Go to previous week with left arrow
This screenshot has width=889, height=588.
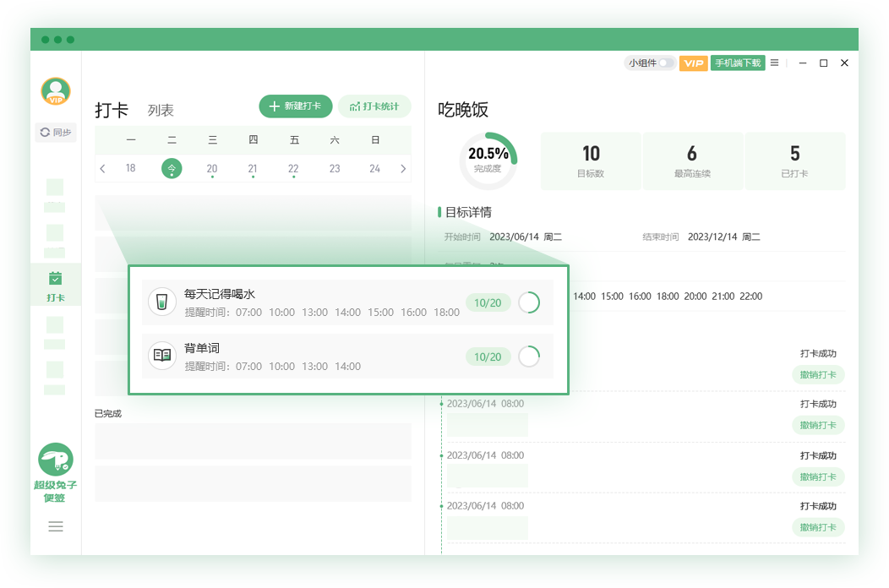pyautogui.click(x=102, y=168)
